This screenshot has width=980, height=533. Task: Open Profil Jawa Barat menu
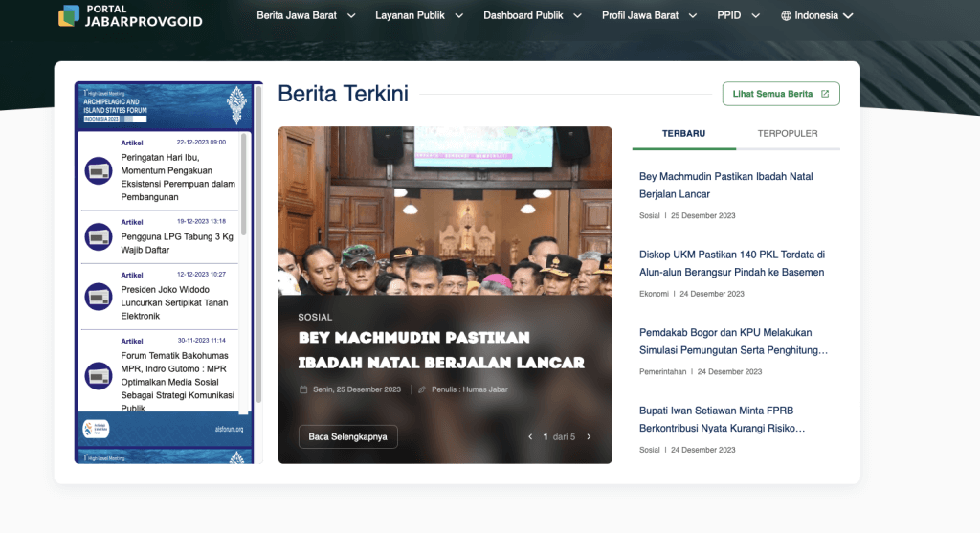click(x=640, y=15)
